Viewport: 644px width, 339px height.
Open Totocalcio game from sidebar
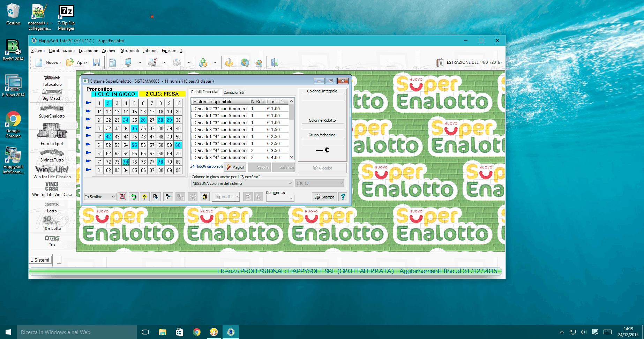point(52,81)
